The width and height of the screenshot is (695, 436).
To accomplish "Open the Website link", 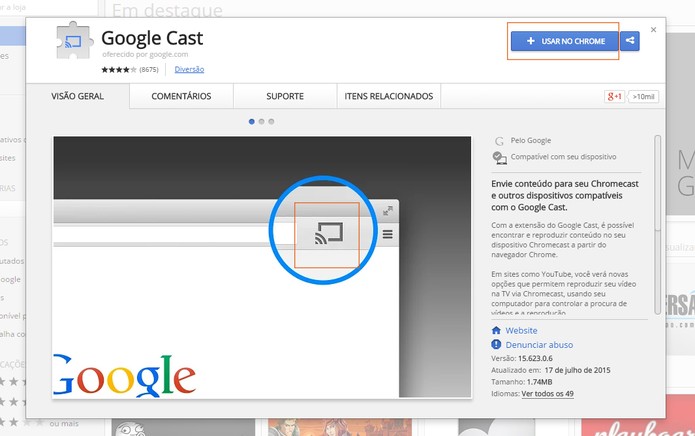I will (521, 331).
